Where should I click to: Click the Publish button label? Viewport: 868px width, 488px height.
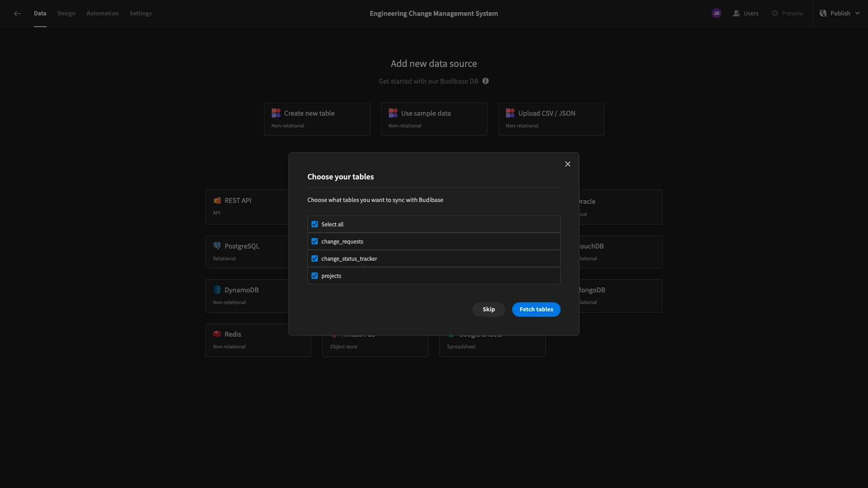tap(840, 13)
